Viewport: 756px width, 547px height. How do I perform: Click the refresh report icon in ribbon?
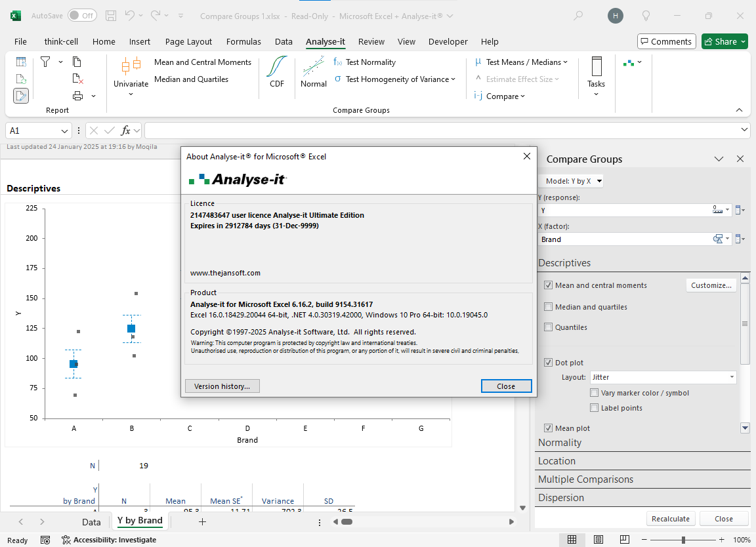pos(21,79)
